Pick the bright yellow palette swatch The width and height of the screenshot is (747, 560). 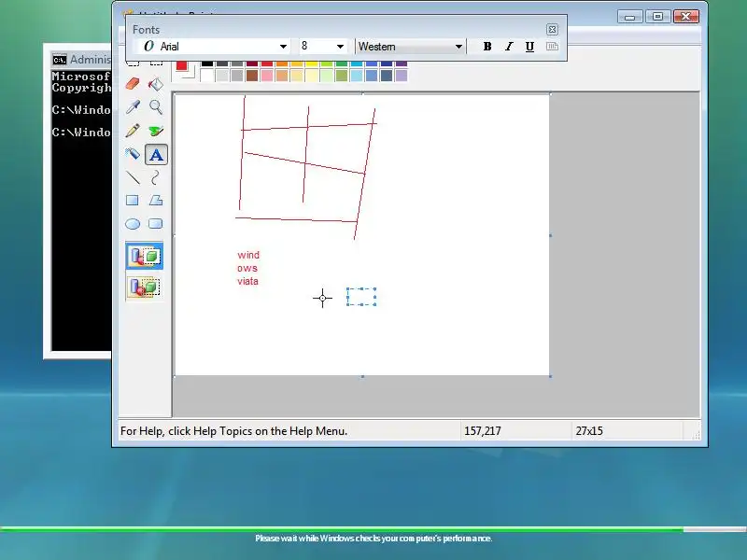click(x=312, y=63)
